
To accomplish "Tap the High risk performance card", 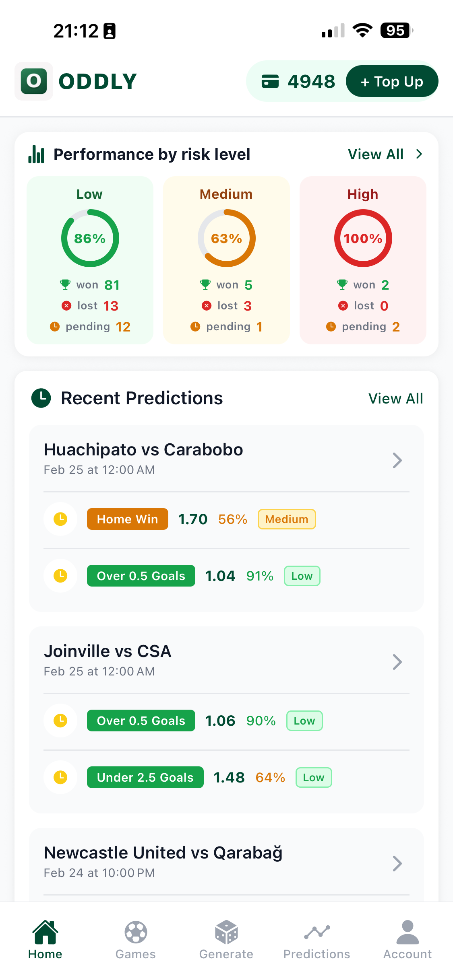I will point(363,260).
